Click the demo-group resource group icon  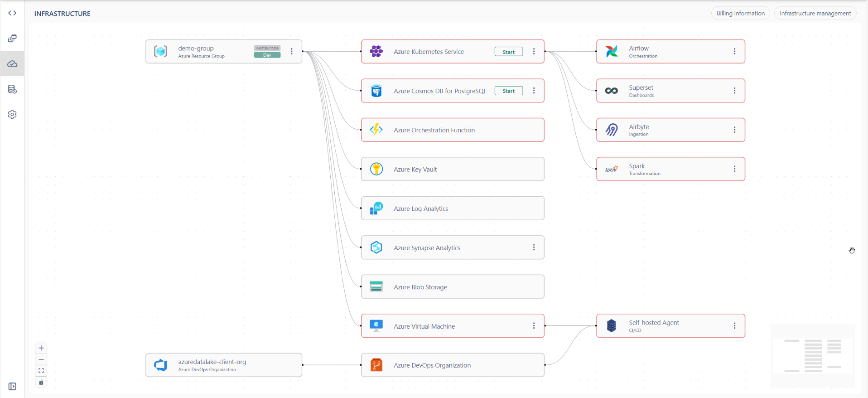[x=160, y=51]
